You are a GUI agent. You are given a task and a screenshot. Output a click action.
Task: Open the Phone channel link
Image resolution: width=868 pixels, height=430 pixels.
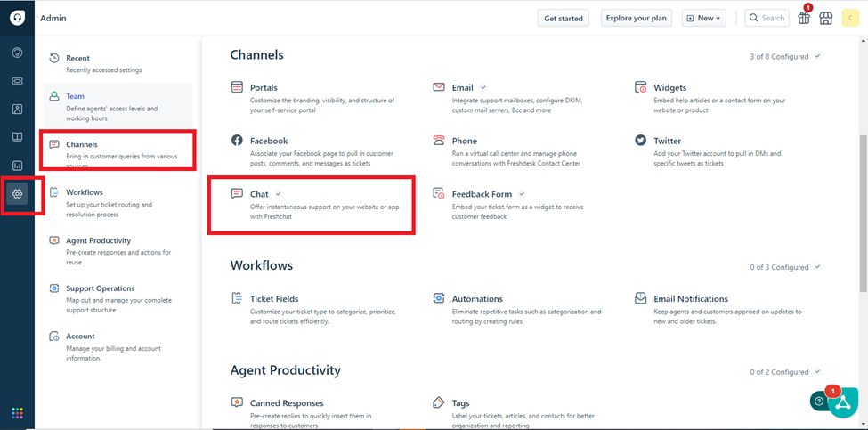[464, 141]
